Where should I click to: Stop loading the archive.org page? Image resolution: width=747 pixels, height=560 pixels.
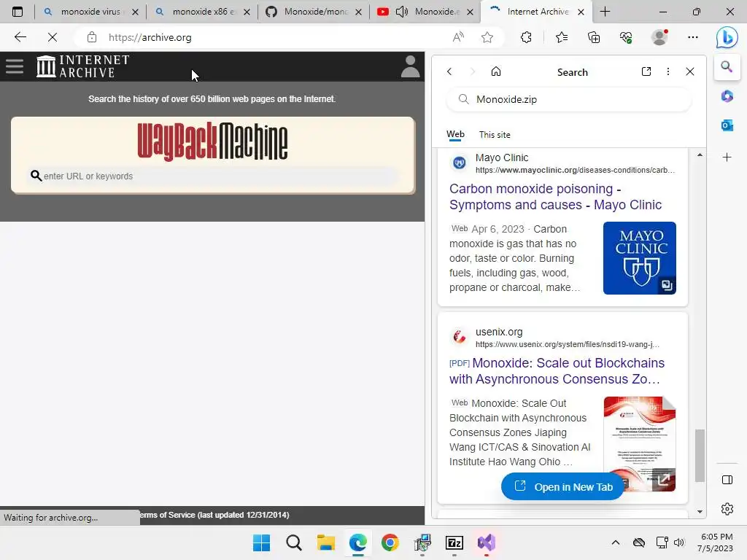point(53,37)
